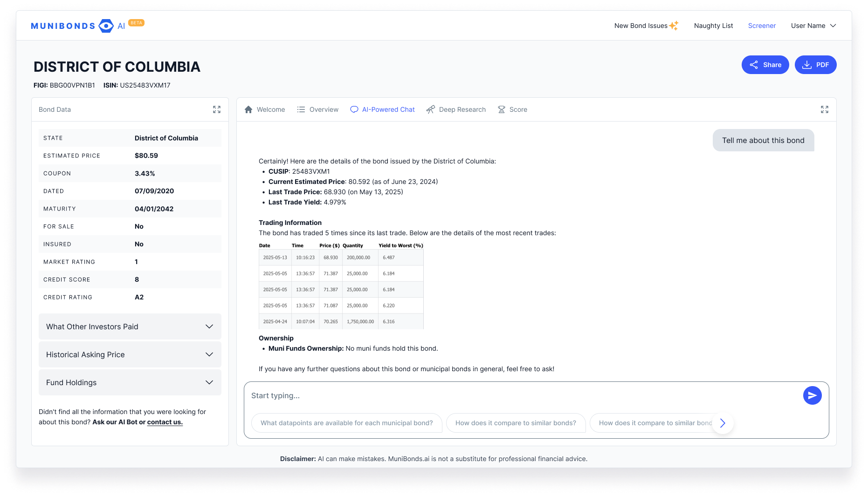868x496 pixels.
Task: Click the market rating value 1
Action: tap(136, 262)
